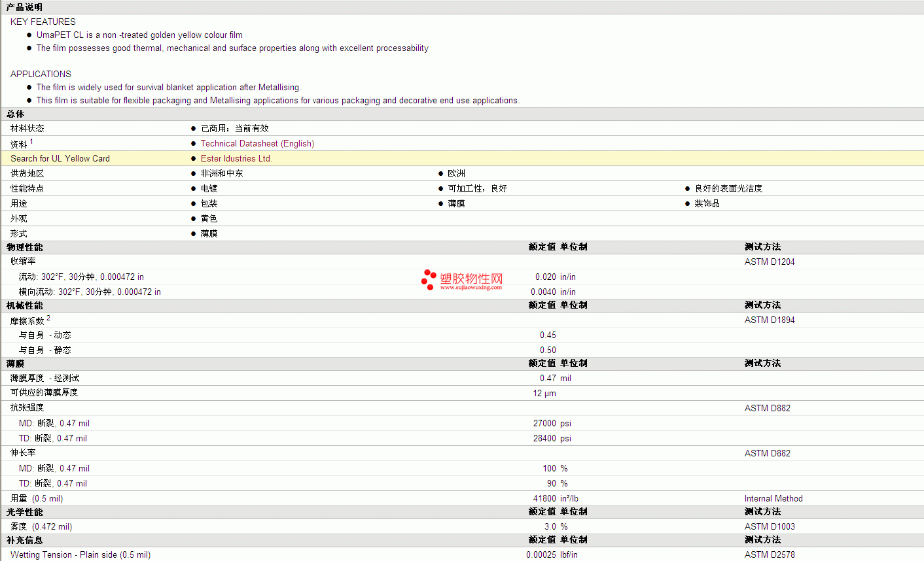Click the 12 µm thickness value

(x=544, y=393)
